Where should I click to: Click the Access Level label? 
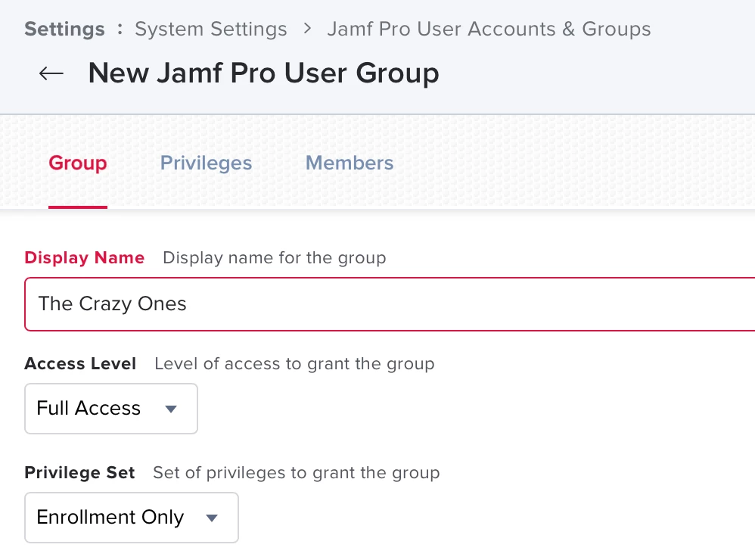[x=80, y=364]
